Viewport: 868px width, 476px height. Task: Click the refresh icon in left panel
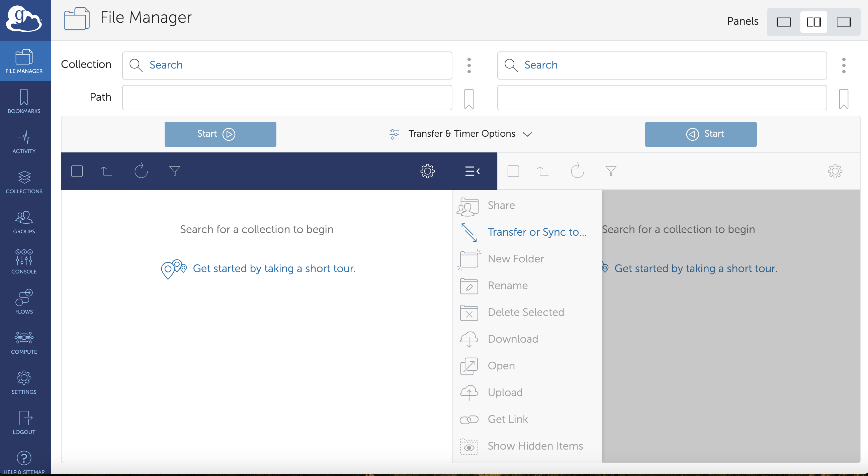pos(141,171)
